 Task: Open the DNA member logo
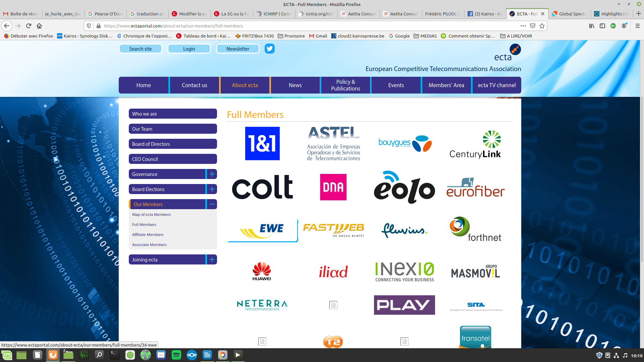tap(333, 187)
